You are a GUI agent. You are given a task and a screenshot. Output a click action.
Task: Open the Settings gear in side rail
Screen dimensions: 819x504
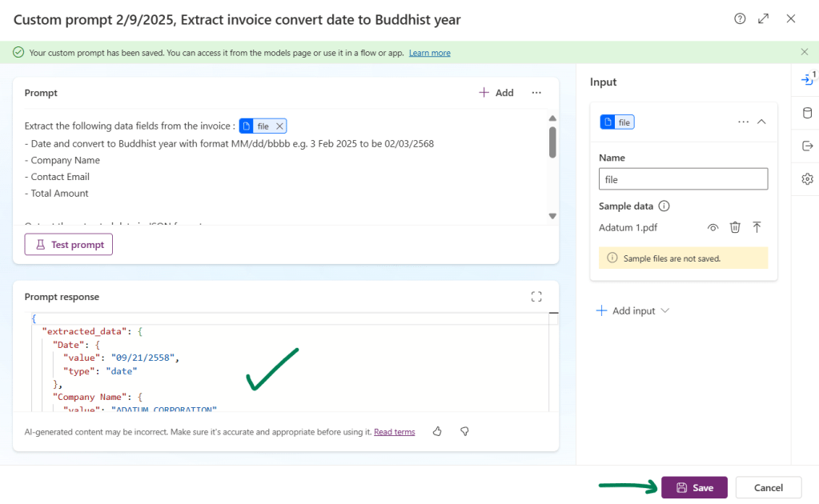click(x=807, y=178)
